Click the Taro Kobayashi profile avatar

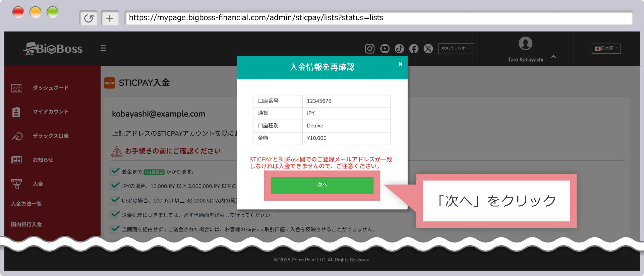tap(525, 44)
